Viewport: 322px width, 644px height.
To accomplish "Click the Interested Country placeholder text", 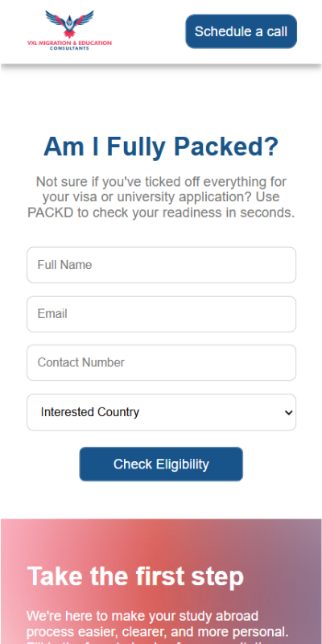I will (x=90, y=412).
